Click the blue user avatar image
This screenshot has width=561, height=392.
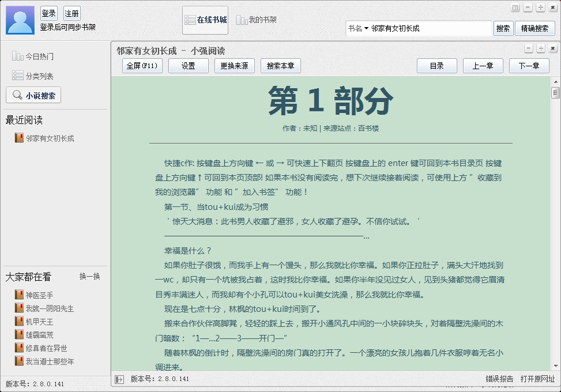coord(19,21)
